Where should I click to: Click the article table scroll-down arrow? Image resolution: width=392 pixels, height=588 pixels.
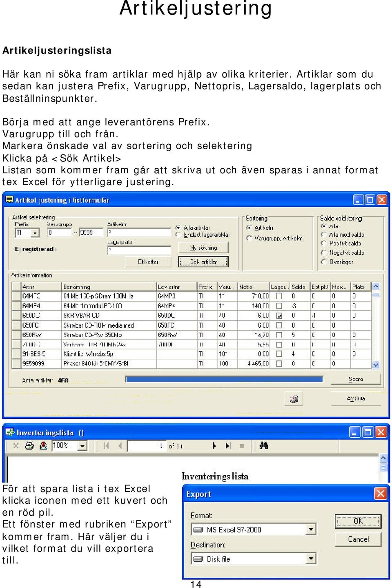(376, 364)
